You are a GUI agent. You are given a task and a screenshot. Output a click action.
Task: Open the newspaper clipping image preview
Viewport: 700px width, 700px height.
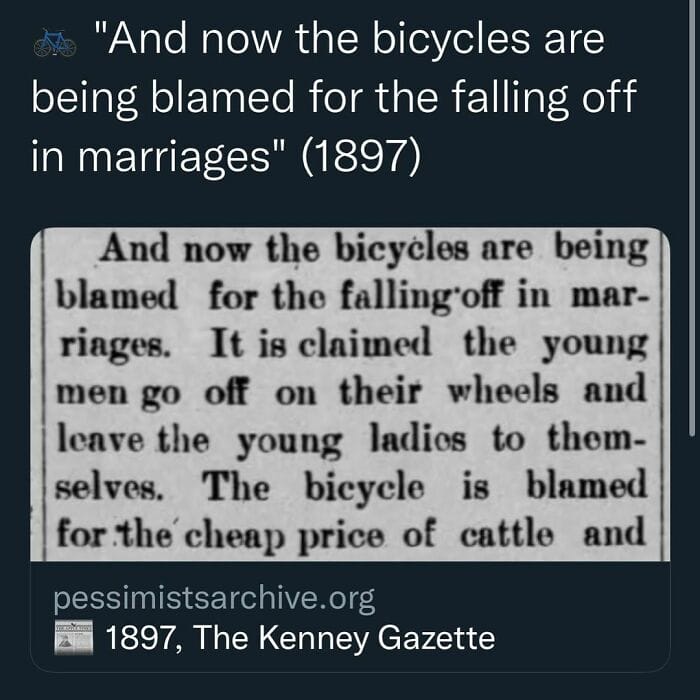350,394
